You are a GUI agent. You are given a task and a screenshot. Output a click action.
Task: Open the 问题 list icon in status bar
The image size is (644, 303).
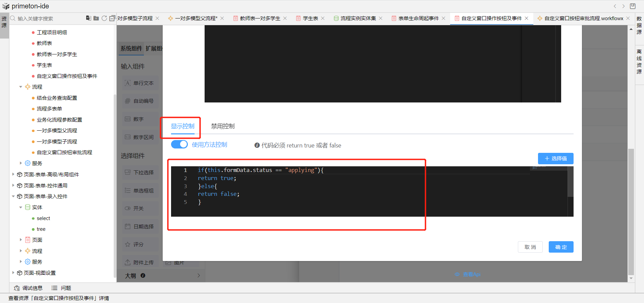(x=54, y=288)
